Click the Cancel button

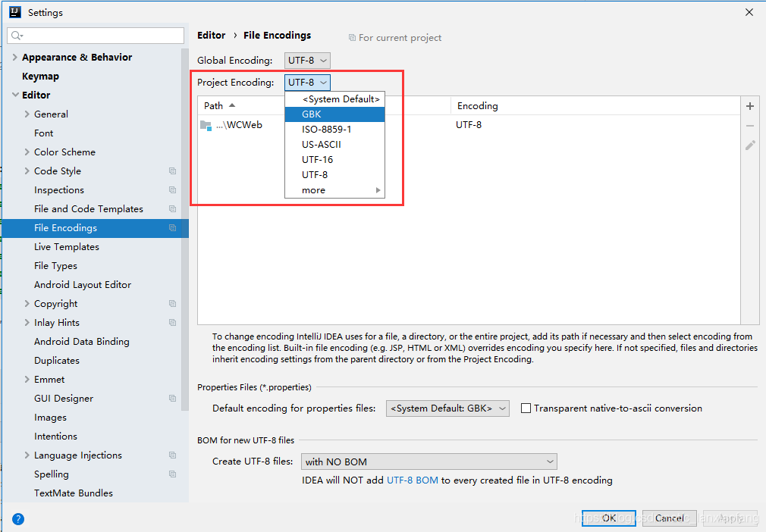pyautogui.click(x=669, y=518)
